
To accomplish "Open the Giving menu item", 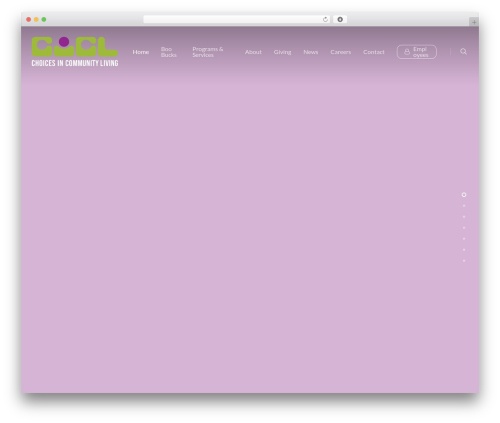I will pos(282,52).
